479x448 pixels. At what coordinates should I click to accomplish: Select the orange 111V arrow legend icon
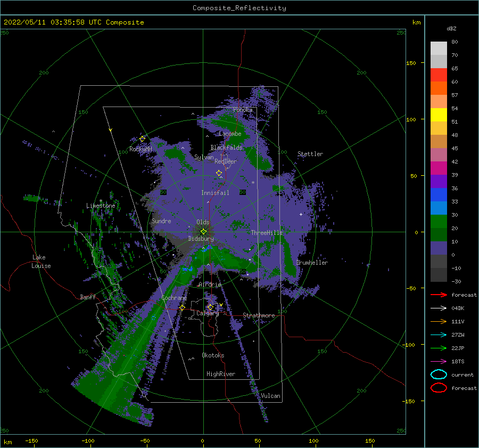coord(439,321)
